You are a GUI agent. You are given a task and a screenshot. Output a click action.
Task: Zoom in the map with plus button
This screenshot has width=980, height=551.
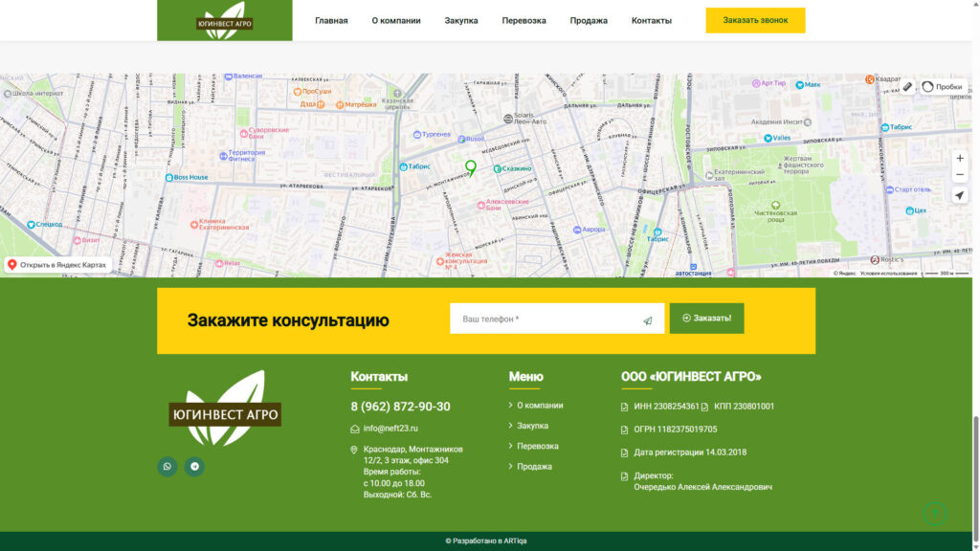click(x=960, y=159)
